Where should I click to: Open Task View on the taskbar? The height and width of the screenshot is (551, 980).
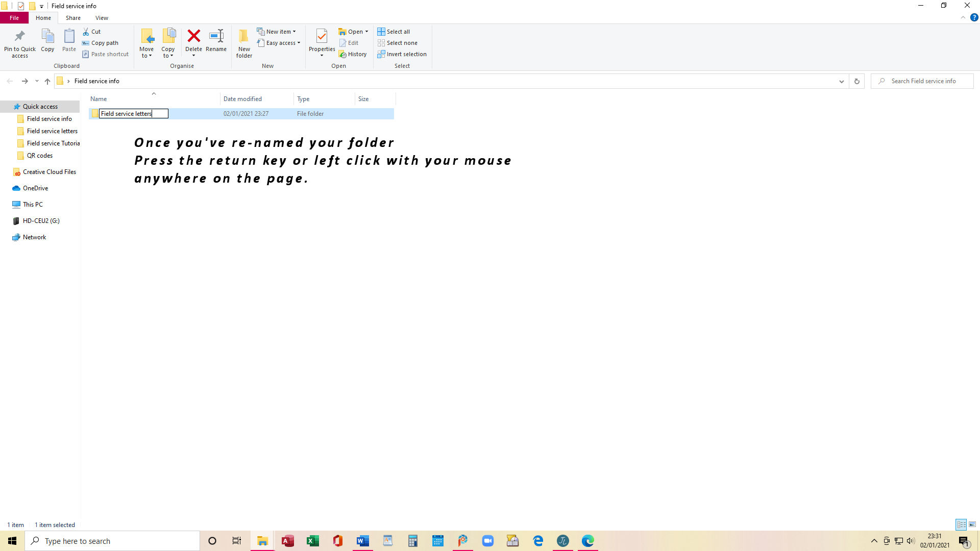(x=237, y=541)
